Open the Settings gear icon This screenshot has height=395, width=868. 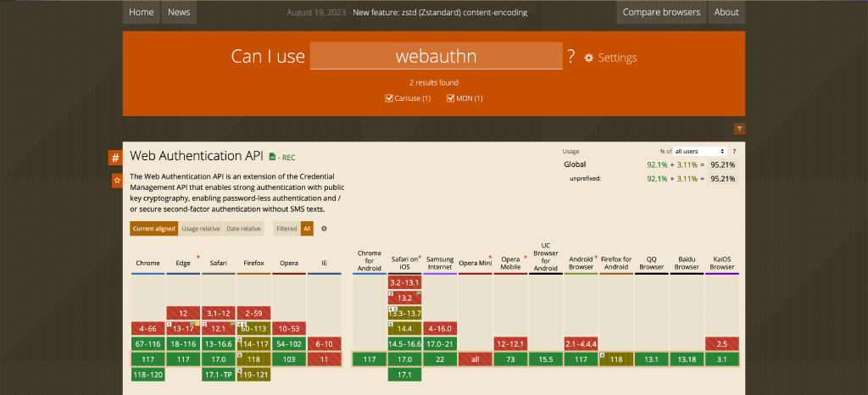[589, 58]
